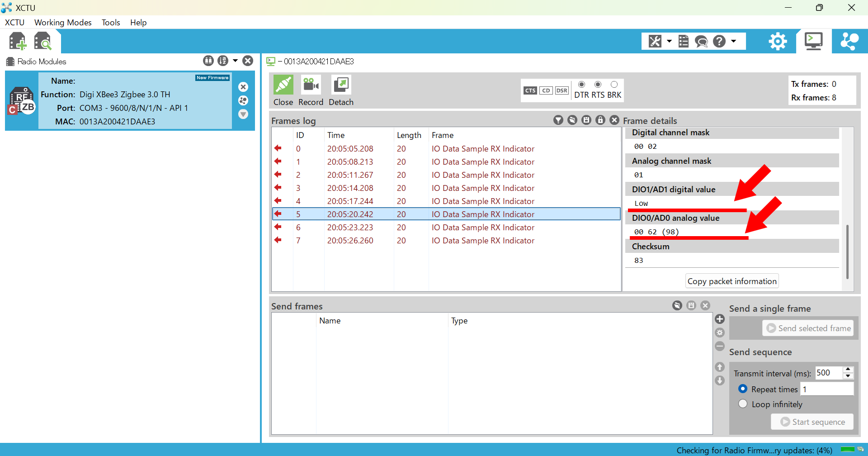
Task: Click the DSR line indicator
Action: [562, 90]
